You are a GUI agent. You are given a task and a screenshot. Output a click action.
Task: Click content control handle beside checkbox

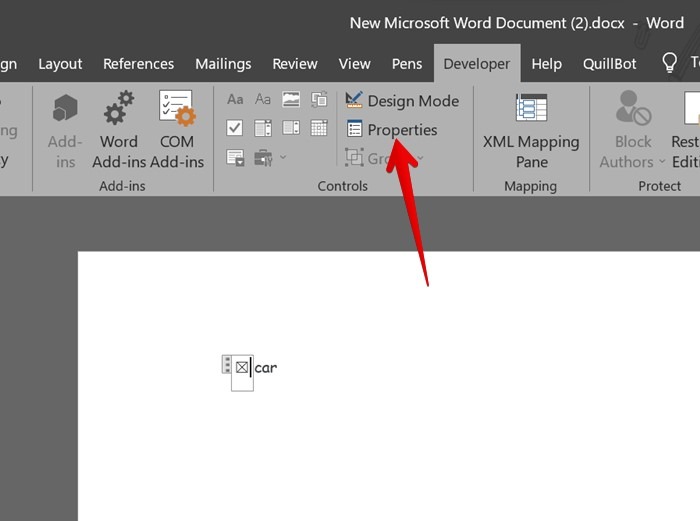[226, 364]
